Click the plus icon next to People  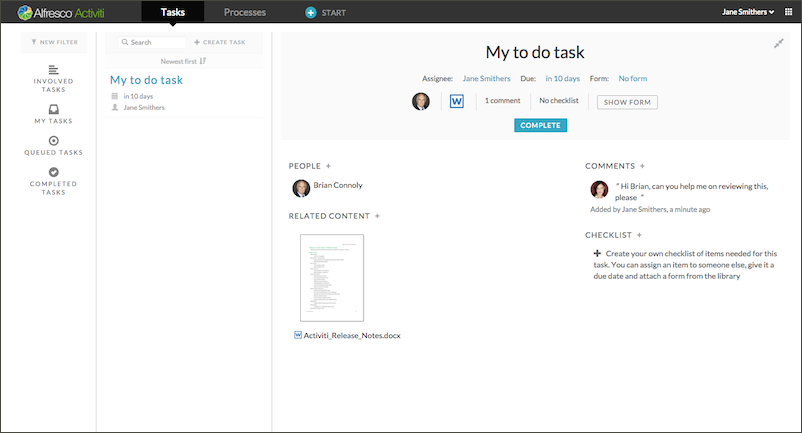[328, 165]
